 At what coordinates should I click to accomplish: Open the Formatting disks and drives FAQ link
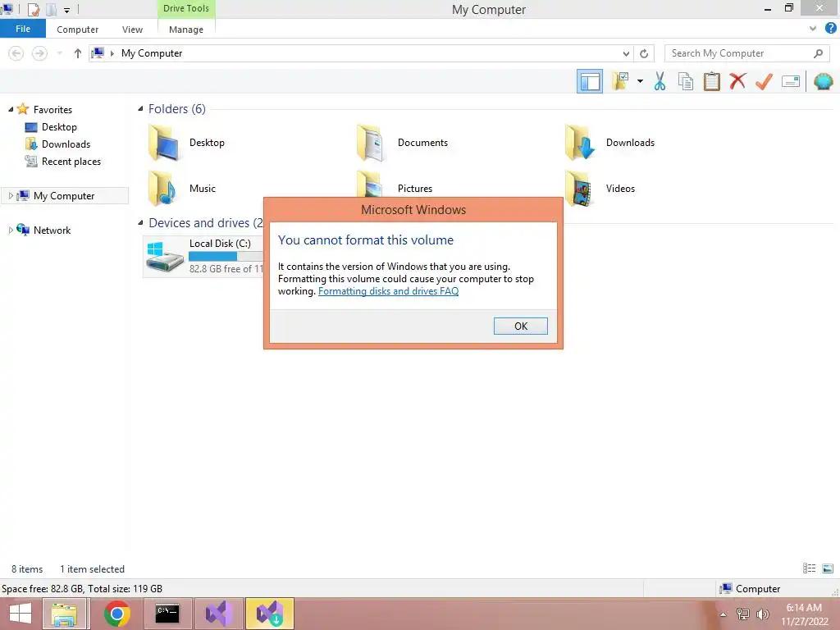point(388,291)
